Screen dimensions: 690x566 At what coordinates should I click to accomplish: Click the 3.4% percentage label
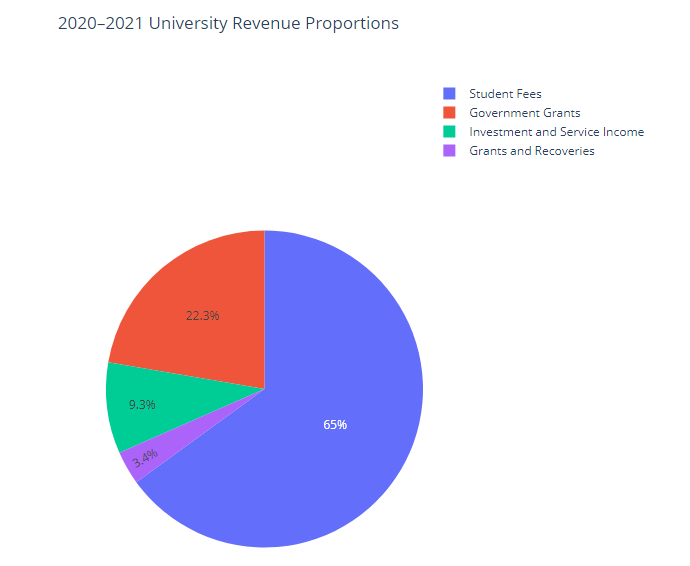[x=145, y=459]
